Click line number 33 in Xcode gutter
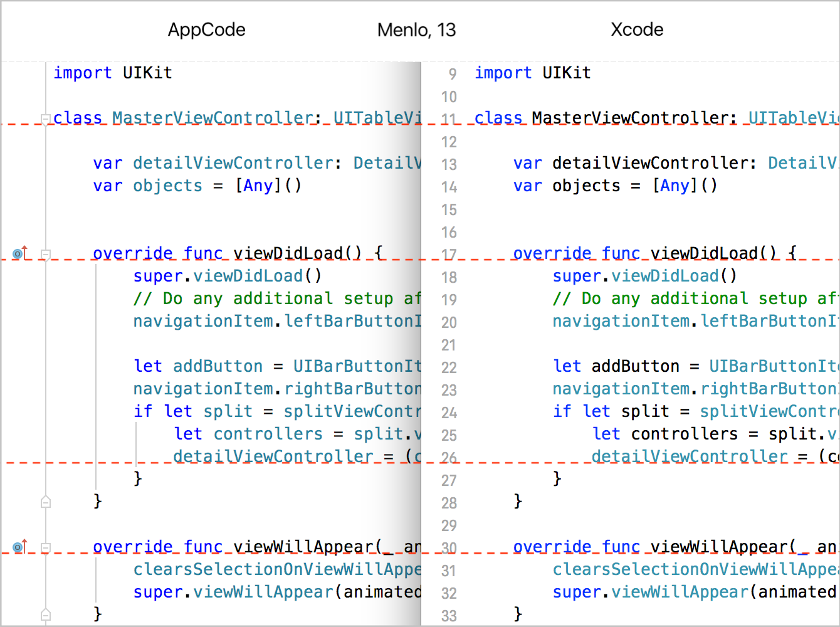The image size is (840, 627). coord(449,616)
